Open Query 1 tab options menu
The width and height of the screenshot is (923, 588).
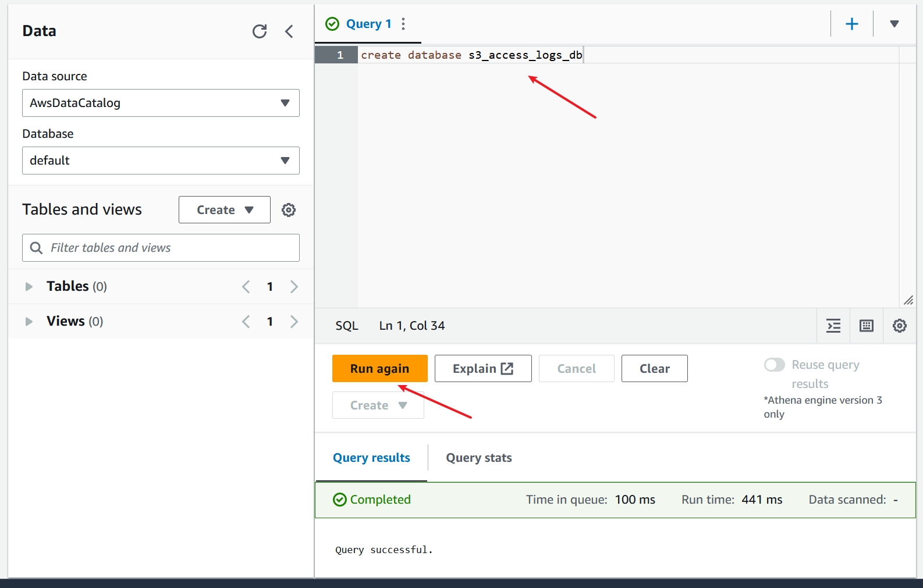pyautogui.click(x=403, y=24)
